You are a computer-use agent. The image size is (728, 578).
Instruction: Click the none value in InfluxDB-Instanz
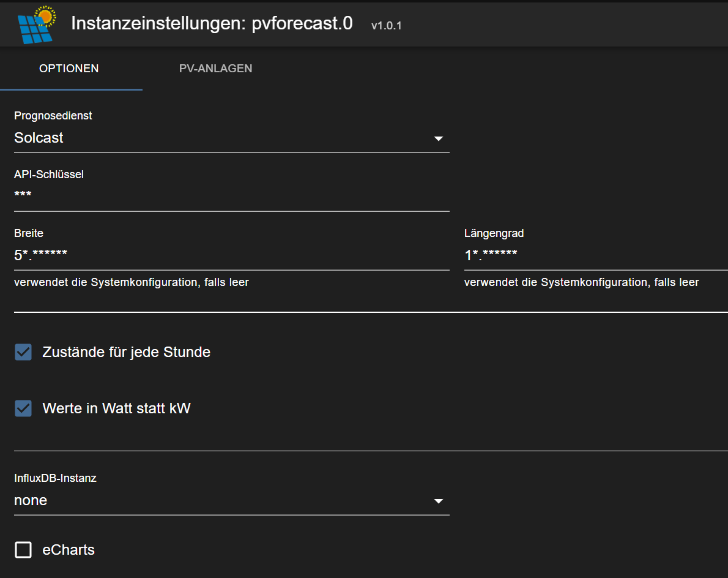pos(31,501)
